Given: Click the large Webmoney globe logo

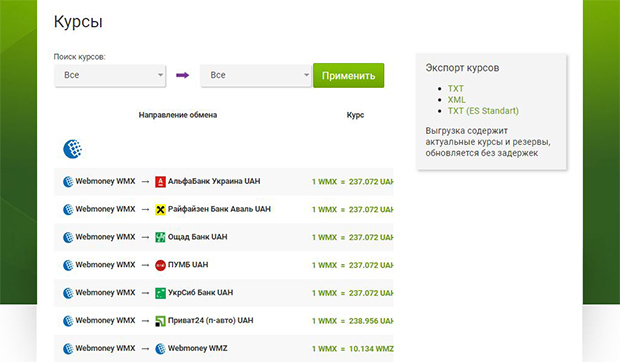Looking at the screenshot, I should tap(72, 149).
